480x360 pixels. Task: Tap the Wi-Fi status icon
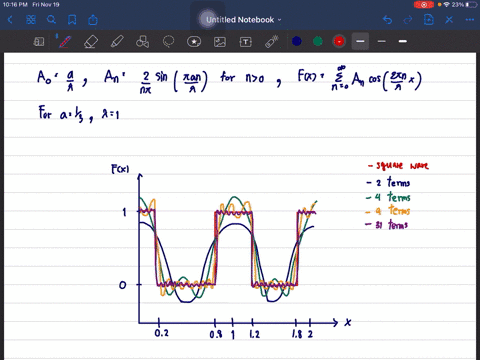(447, 5)
